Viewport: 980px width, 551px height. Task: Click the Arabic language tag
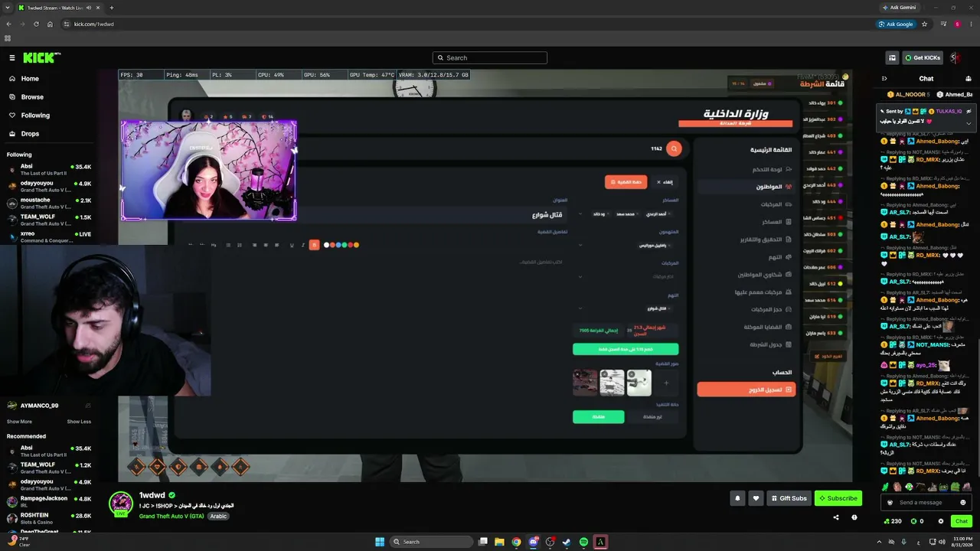pyautogui.click(x=219, y=517)
